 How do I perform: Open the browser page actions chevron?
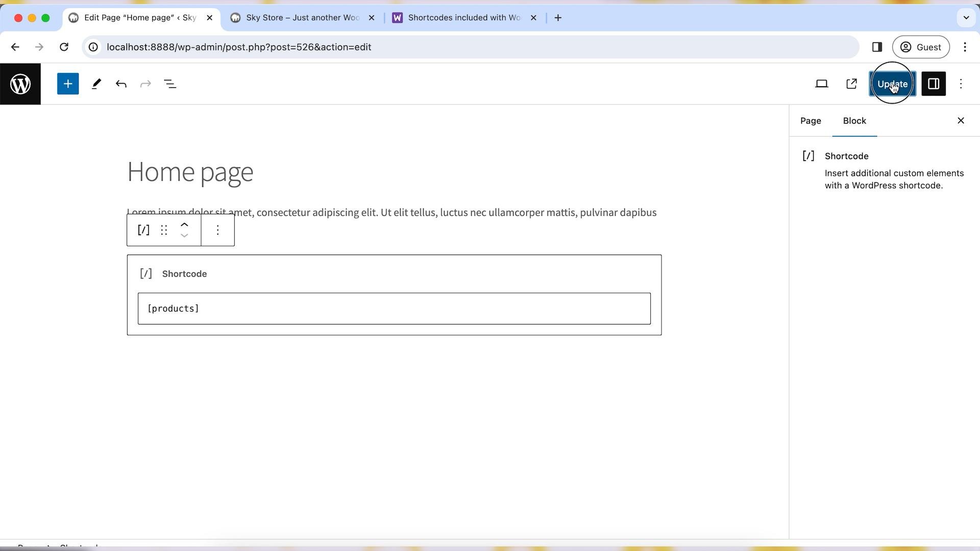965,17
